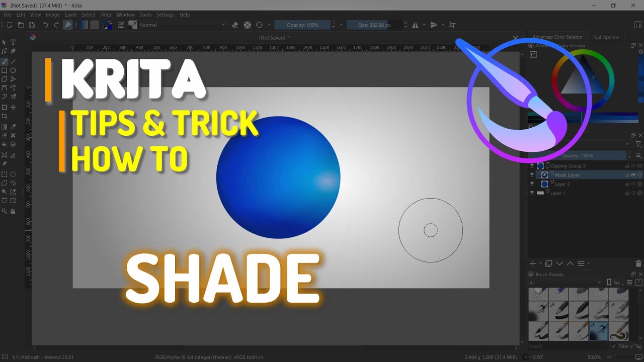Click the horizontal mirror tool icon
Screen dimensions: 644x362
point(415,25)
